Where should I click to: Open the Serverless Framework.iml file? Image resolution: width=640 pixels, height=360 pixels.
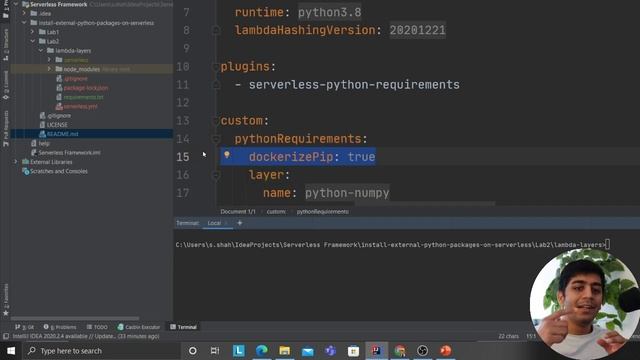pos(69,153)
